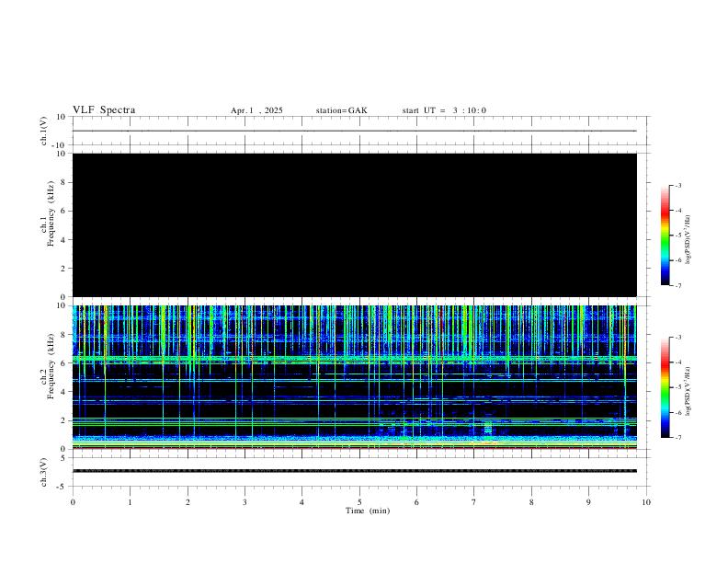This screenshot has height=563, width=728.
Task: Click the lower colorbar log(PSD) label
Action: [688, 392]
